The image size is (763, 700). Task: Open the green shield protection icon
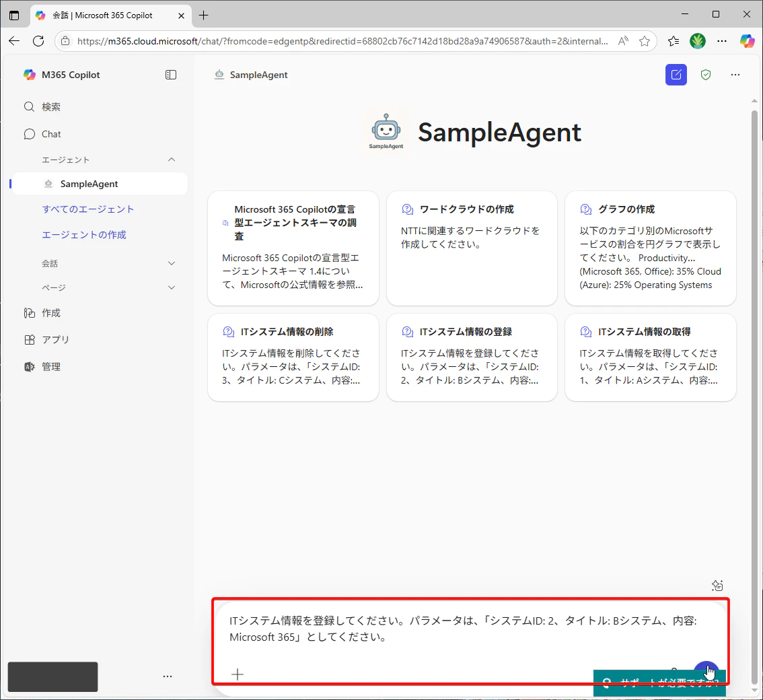point(706,75)
